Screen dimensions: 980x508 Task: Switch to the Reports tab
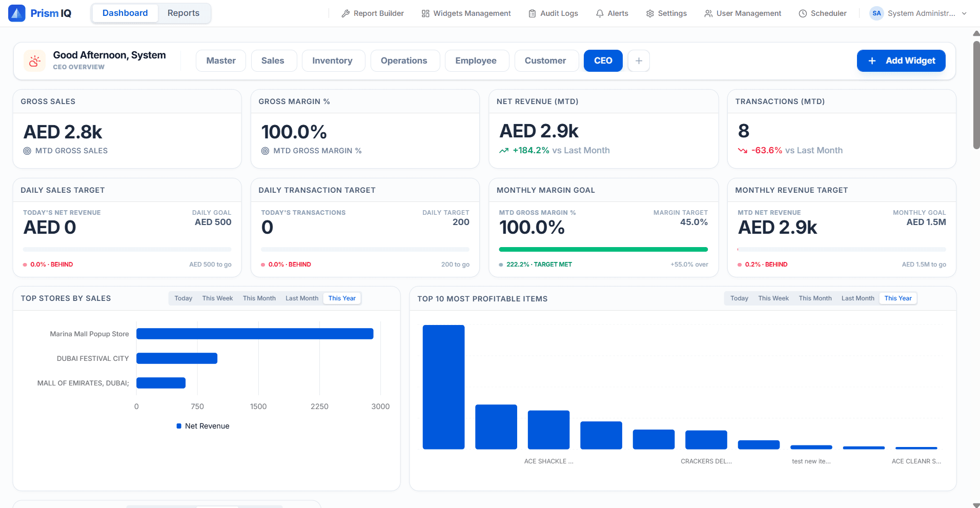pos(183,13)
